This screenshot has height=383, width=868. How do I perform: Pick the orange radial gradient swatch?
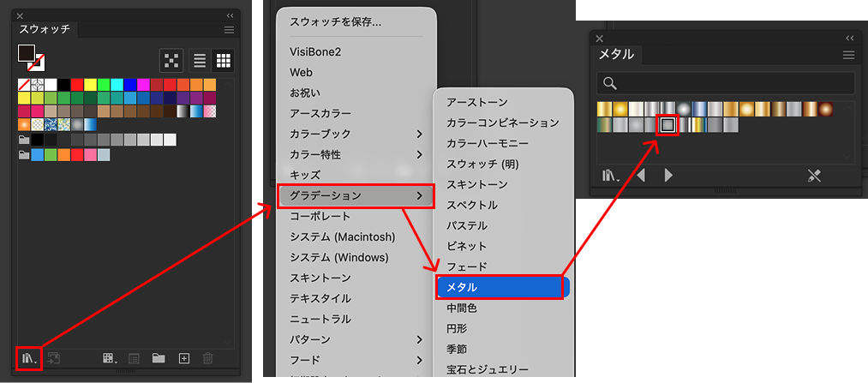click(24, 124)
